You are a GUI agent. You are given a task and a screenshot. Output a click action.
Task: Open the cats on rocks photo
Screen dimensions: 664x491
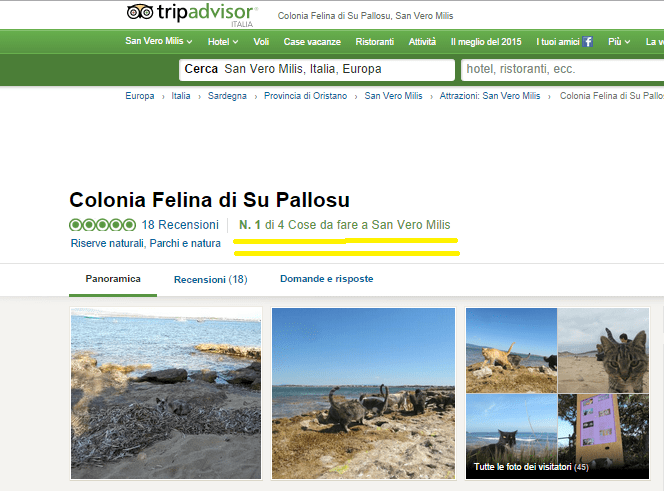[363, 393]
